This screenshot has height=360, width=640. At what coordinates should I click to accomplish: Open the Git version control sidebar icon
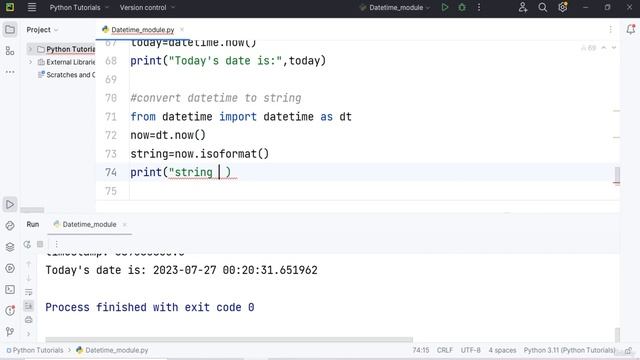click(x=10, y=331)
